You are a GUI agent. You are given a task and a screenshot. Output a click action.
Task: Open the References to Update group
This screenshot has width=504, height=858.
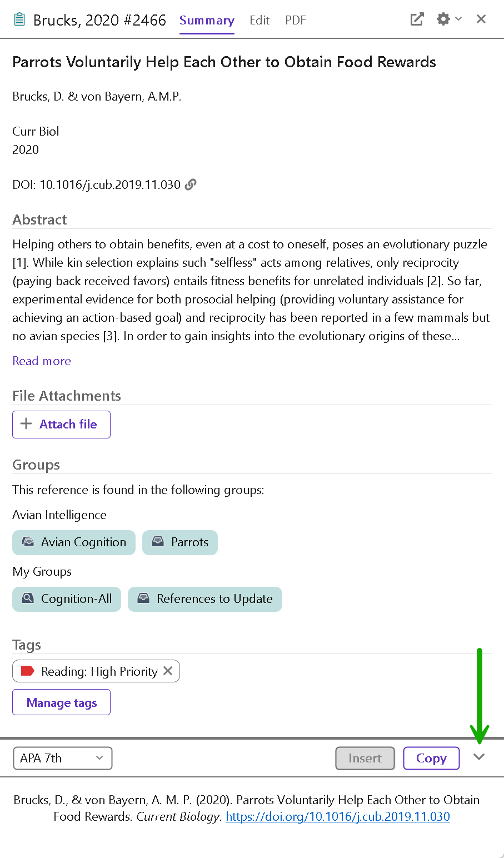[x=205, y=599]
